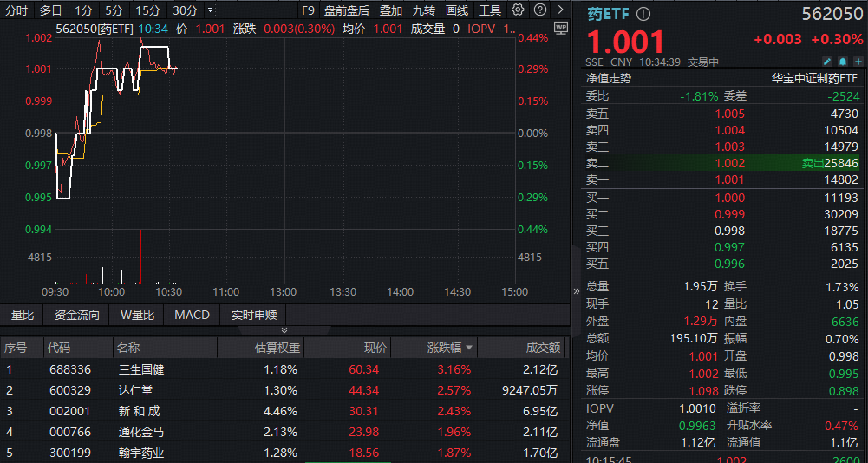
Task: Open the W量比 tab
Action: point(137,315)
